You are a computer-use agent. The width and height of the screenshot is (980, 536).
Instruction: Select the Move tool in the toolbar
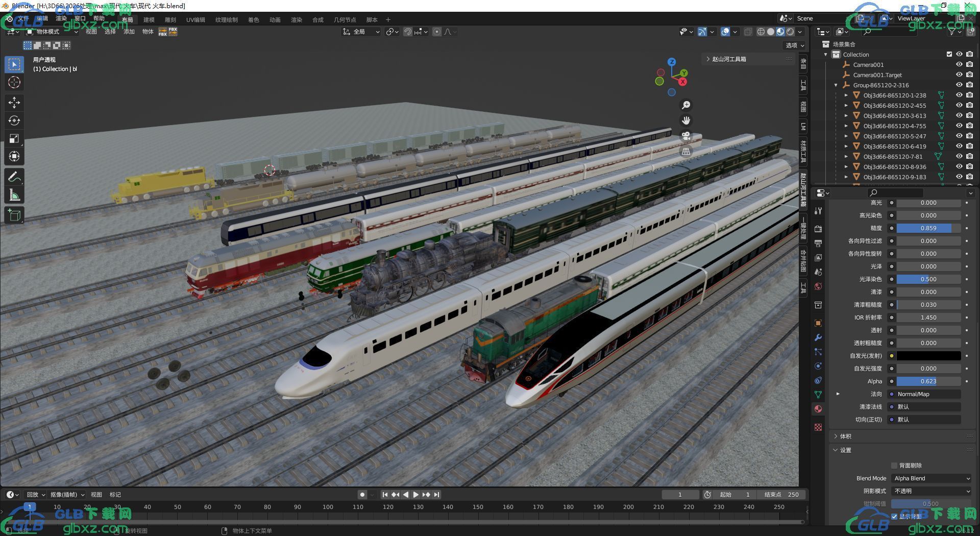point(14,103)
